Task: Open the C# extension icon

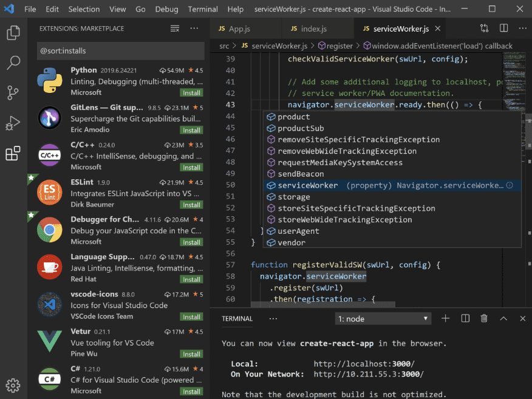Action: 50,379
